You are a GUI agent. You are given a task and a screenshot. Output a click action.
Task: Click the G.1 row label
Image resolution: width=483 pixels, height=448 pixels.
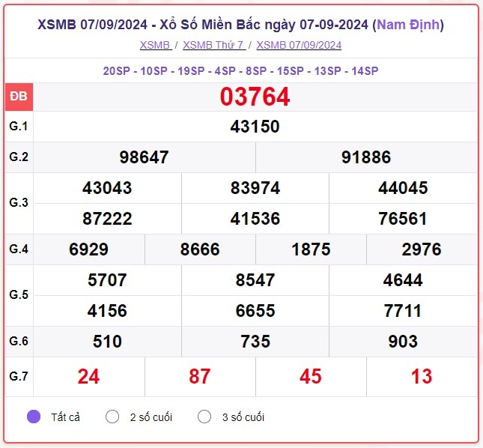(19, 127)
